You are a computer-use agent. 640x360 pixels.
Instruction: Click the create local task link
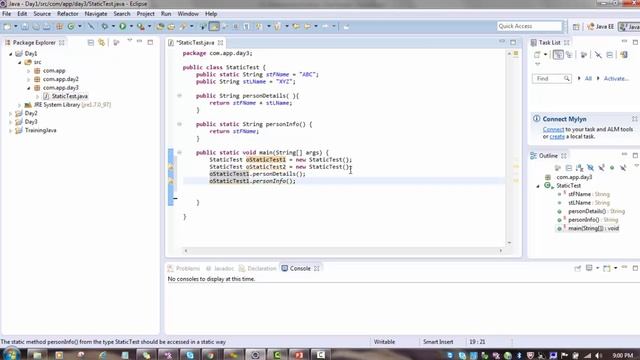coord(557,137)
